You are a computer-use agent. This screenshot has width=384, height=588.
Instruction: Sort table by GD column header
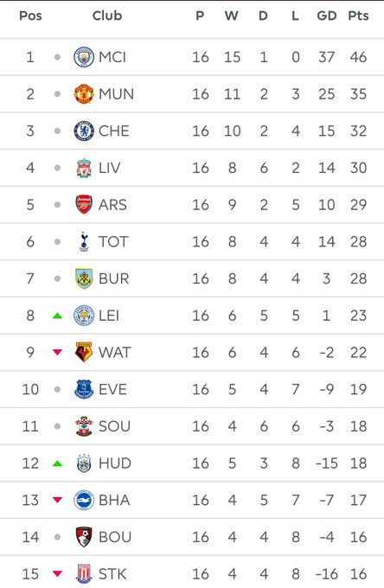[327, 16]
